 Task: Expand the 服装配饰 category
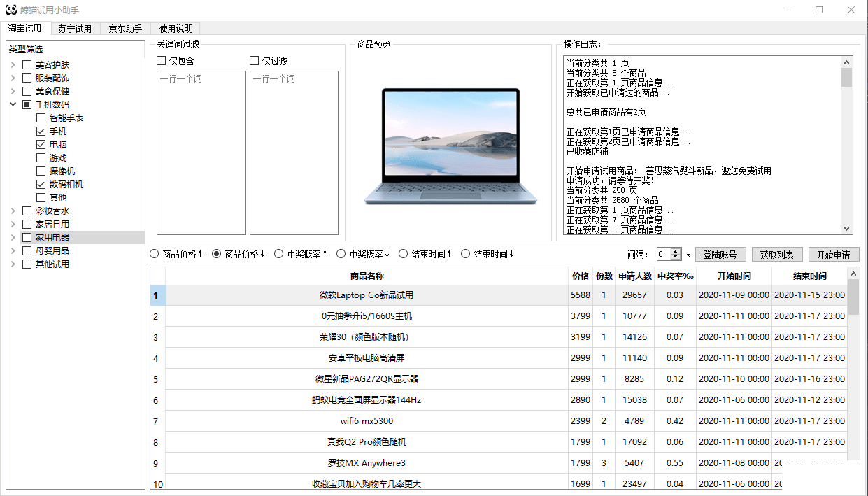pyautogui.click(x=13, y=78)
